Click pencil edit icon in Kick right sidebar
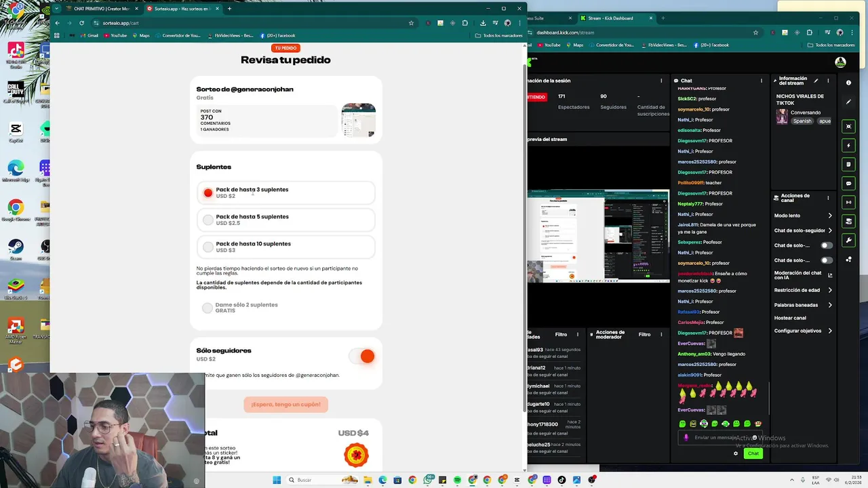Viewport: 868px width, 488px height. point(848,102)
